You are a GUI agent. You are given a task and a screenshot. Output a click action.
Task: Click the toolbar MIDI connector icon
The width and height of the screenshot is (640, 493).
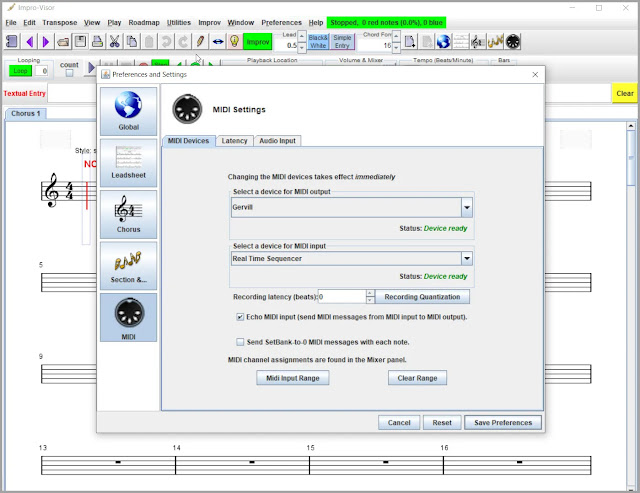coord(513,42)
